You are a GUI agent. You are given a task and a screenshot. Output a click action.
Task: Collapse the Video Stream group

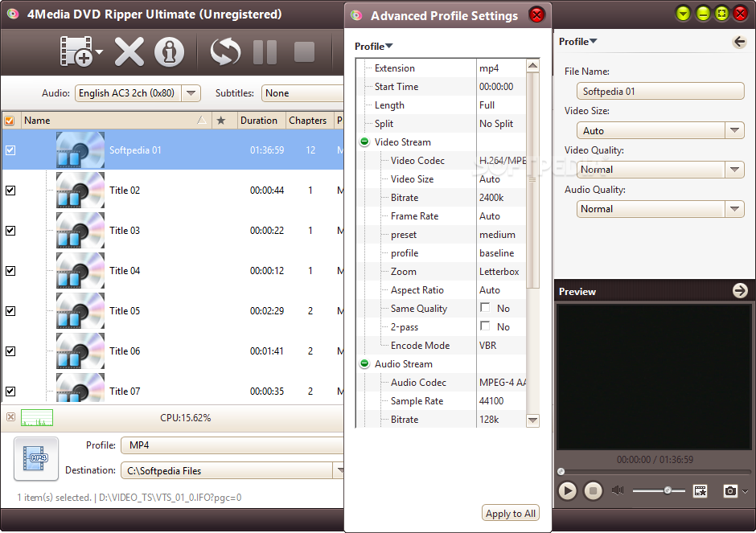(x=364, y=141)
